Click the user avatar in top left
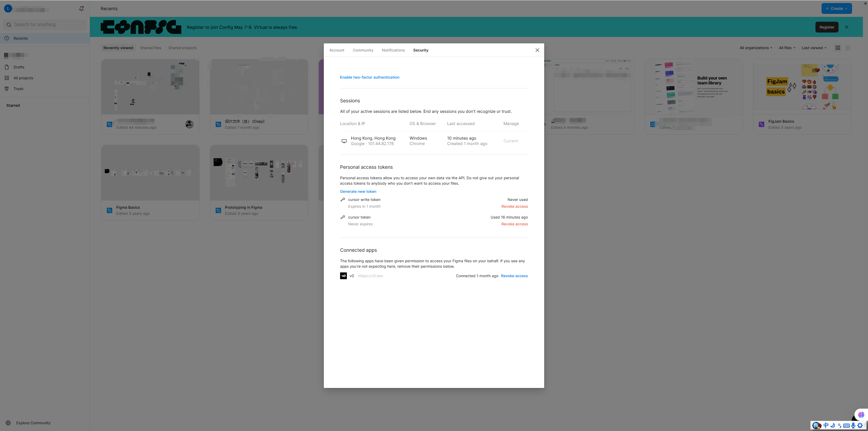 [8, 8]
